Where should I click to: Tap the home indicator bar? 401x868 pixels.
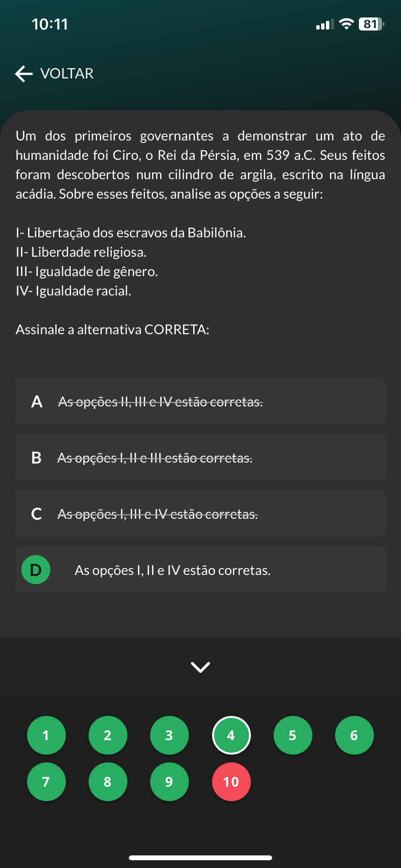coord(200,858)
